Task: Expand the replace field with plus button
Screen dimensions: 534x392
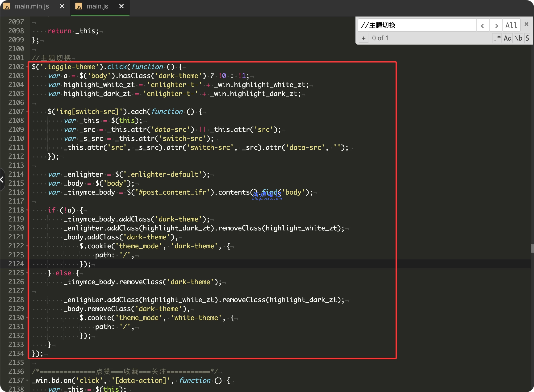Action: [x=363, y=38]
